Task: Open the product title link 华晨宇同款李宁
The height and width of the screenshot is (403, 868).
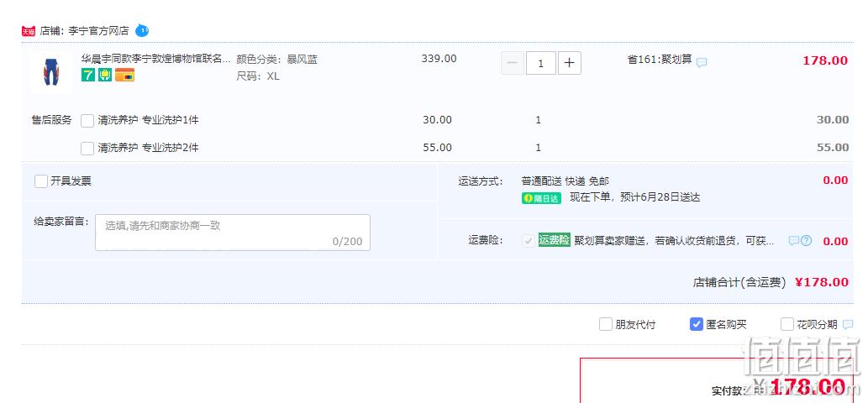Action: click(155, 59)
